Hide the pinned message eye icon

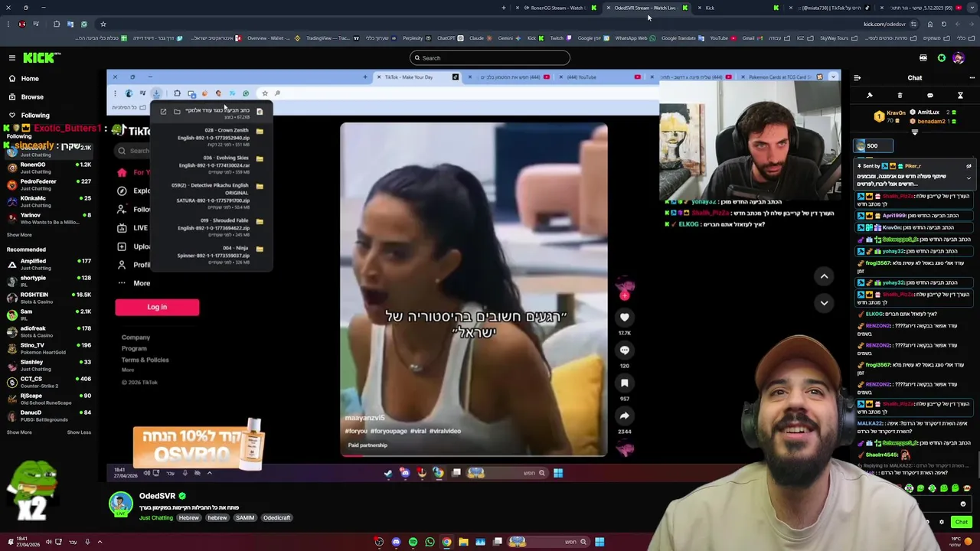(x=969, y=166)
